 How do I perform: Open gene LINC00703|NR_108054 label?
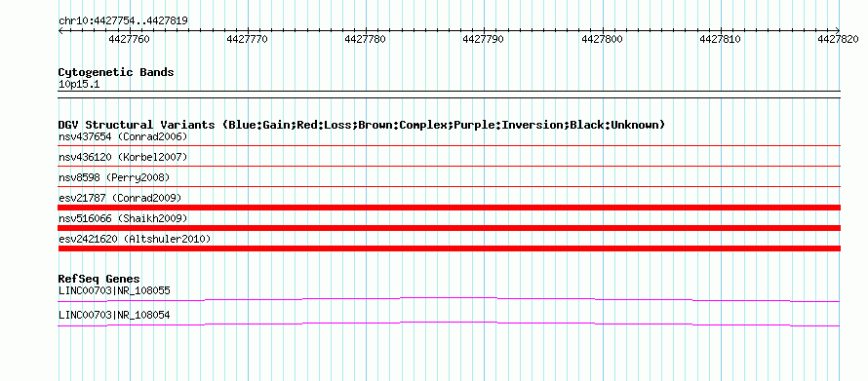[x=114, y=315]
